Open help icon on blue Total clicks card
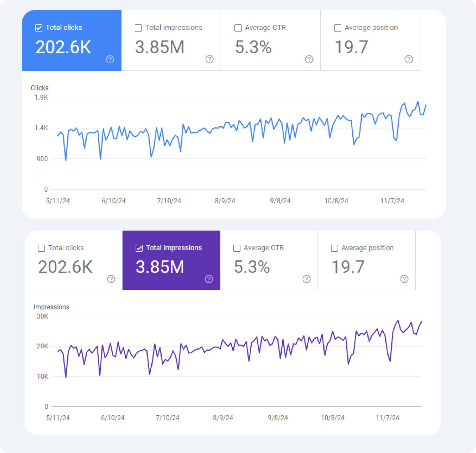The image size is (476, 453). [x=110, y=59]
